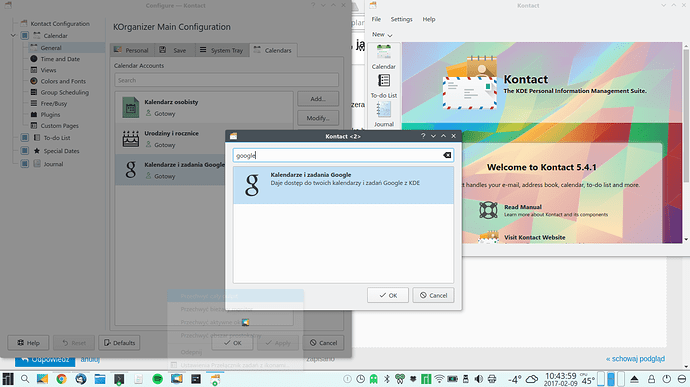
Task: Select Free/Busy in the configuration tree
Action: [x=54, y=103]
